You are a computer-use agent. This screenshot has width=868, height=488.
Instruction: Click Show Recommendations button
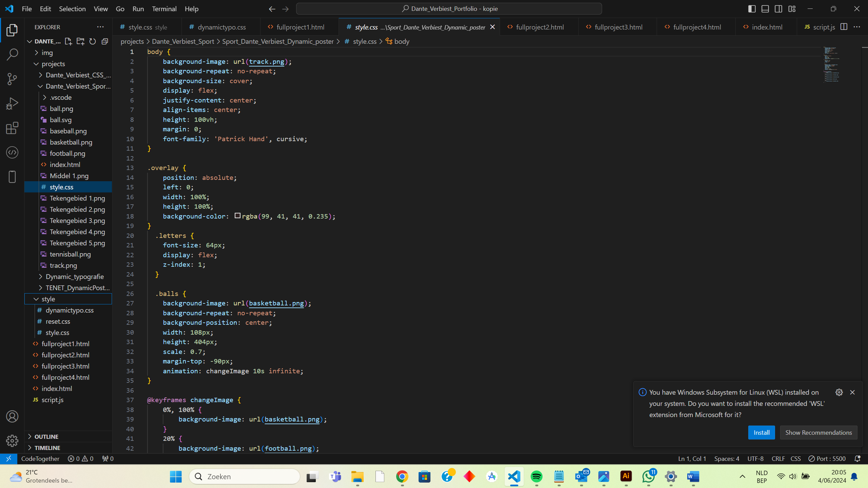(818, 432)
